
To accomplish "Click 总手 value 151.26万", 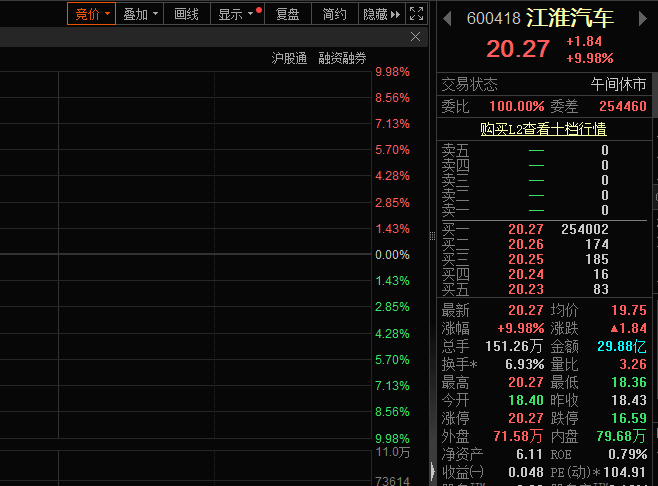I will [514, 346].
